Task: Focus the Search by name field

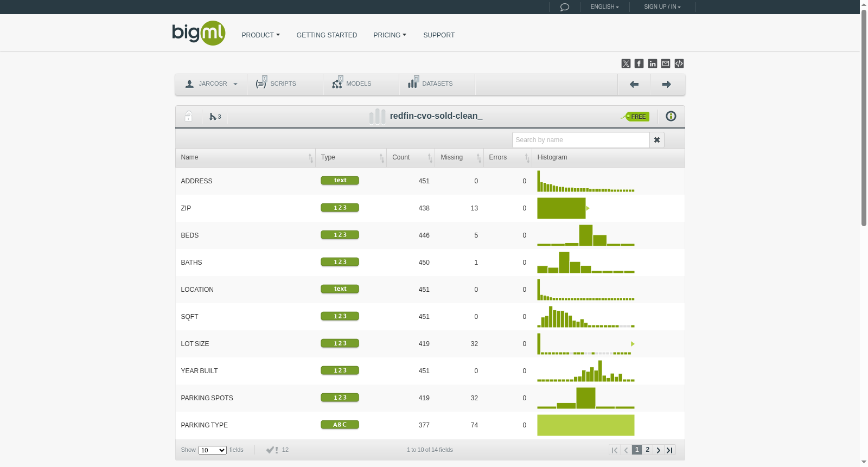Action: tap(581, 140)
